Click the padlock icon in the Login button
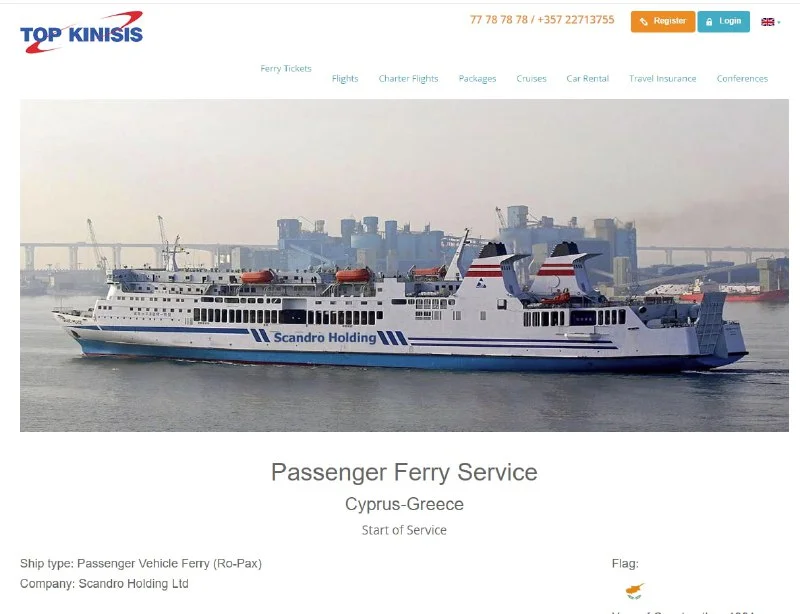Viewport: 800px width, 614px height. pos(709,22)
